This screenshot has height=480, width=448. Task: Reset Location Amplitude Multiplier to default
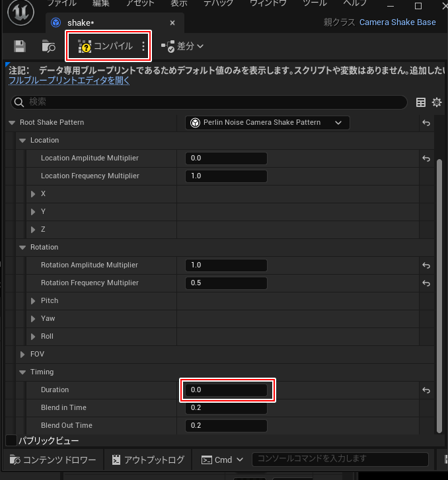(426, 158)
